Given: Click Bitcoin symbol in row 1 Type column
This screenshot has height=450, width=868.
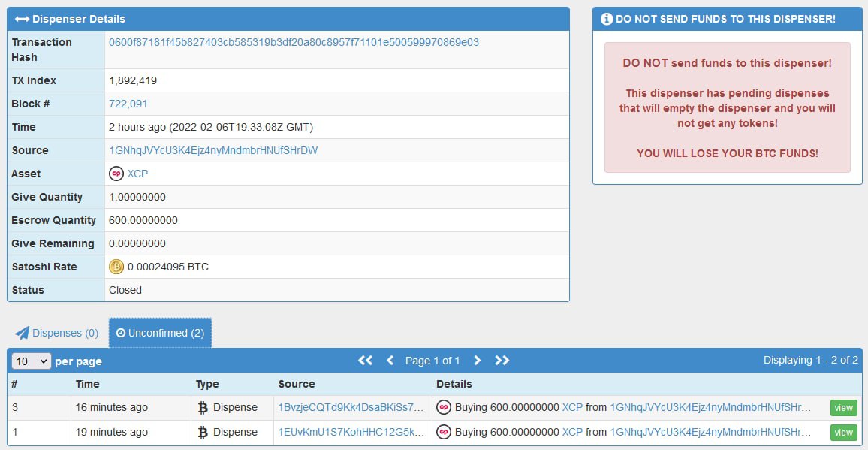Looking at the screenshot, I should (203, 432).
